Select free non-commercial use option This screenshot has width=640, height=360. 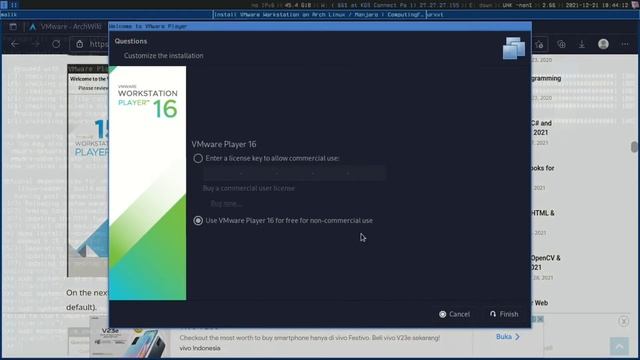[x=198, y=221]
